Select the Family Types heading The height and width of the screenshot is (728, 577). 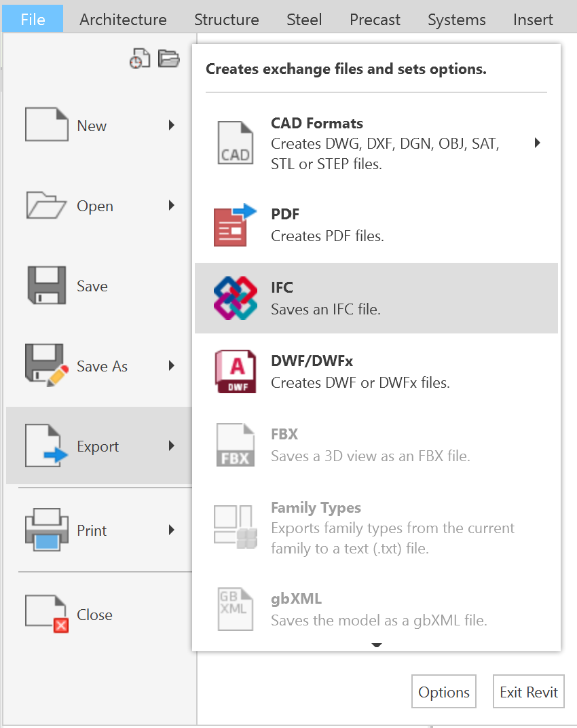point(316,507)
